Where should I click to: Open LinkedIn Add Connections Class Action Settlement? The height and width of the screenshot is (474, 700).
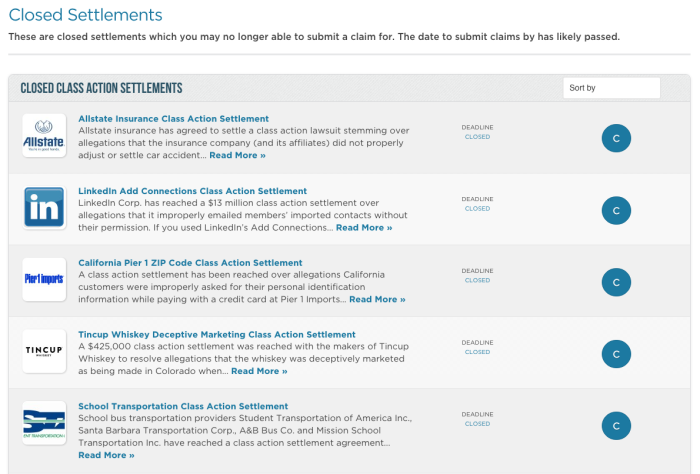(x=192, y=191)
